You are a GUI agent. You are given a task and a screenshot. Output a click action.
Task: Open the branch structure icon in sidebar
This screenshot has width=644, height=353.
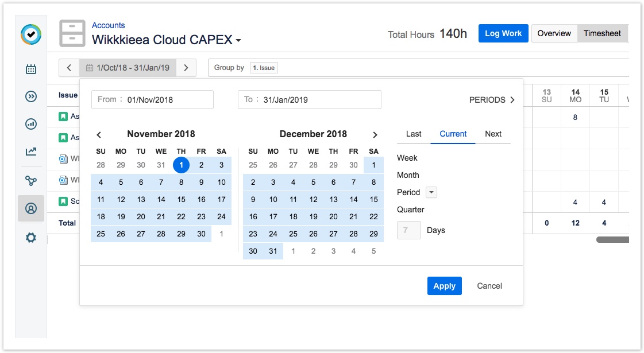31,181
